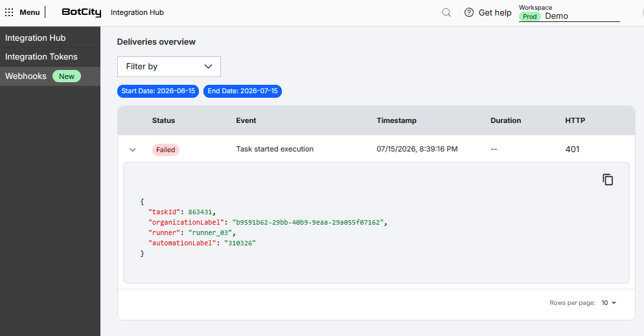The width and height of the screenshot is (644, 336).
Task: Click Integration Hub header title
Action: pos(137,12)
